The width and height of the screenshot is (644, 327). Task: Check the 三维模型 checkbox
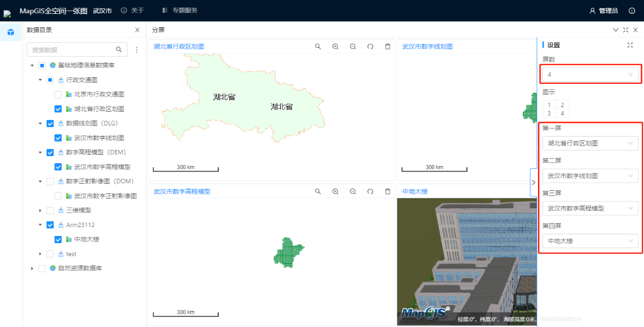(x=50, y=210)
